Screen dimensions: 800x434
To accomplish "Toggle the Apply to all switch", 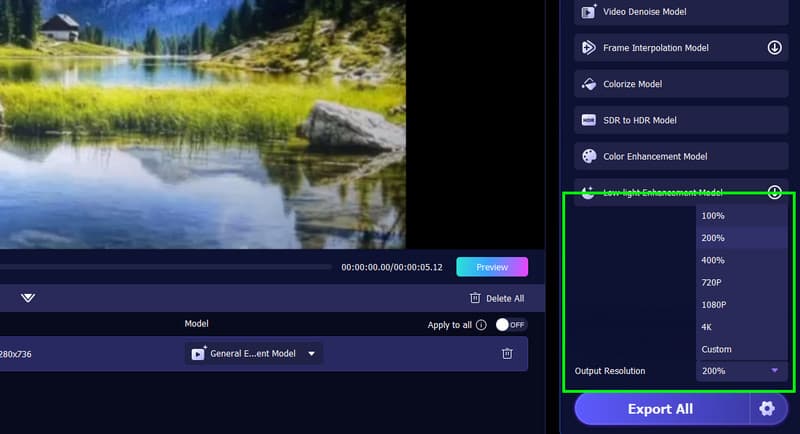I will point(510,325).
